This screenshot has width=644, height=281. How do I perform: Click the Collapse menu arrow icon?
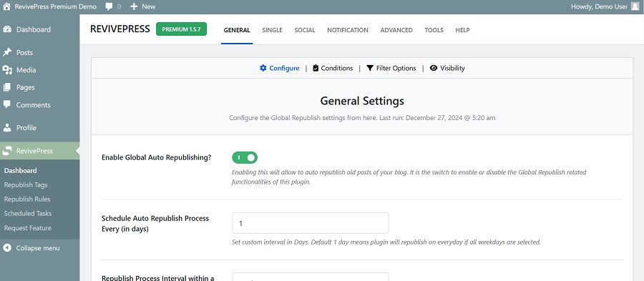pyautogui.click(x=7, y=248)
